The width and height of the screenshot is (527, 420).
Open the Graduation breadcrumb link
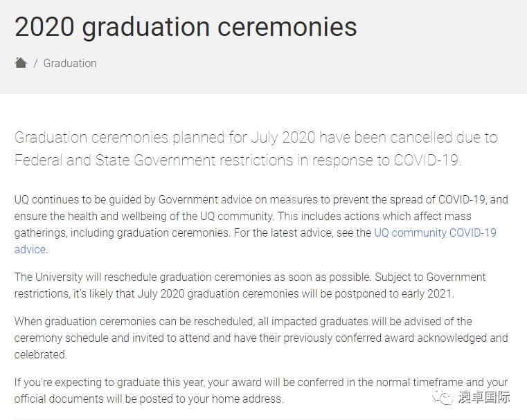tap(70, 63)
